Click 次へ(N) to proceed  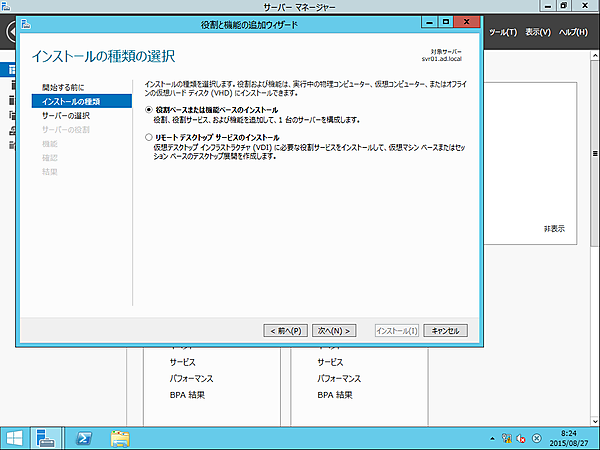[335, 330]
